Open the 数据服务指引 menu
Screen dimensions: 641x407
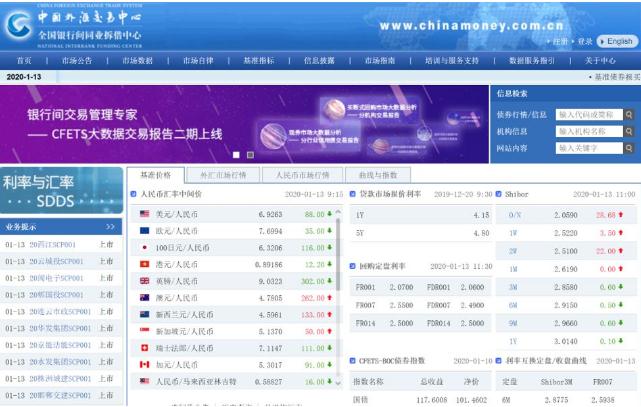(x=532, y=60)
